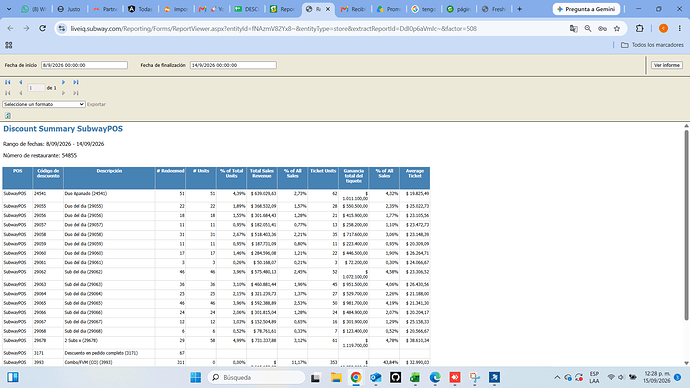
Task: Open volume control in system tray
Action: [621, 377]
